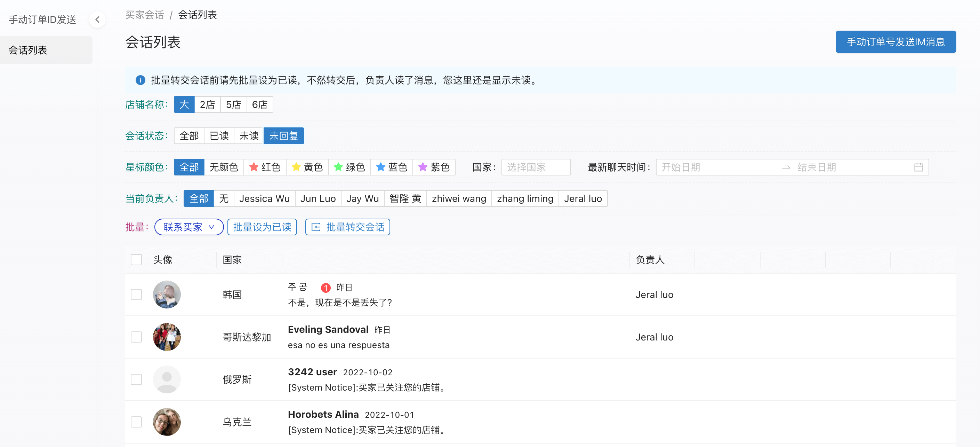Expand the 联系买家 batch dropdown

coord(189,227)
